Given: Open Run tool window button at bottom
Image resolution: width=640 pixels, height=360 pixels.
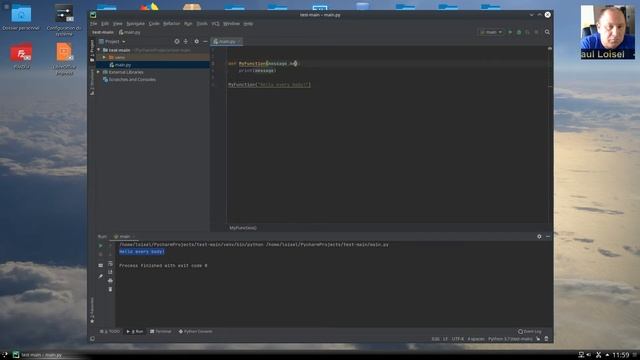Looking at the screenshot, I should click(135, 331).
